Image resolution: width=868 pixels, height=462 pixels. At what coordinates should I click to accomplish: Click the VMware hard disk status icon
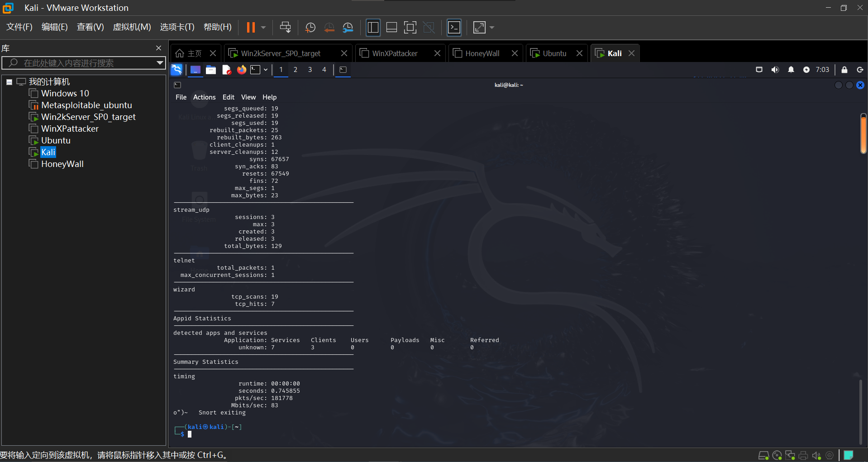[x=763, y=456]
